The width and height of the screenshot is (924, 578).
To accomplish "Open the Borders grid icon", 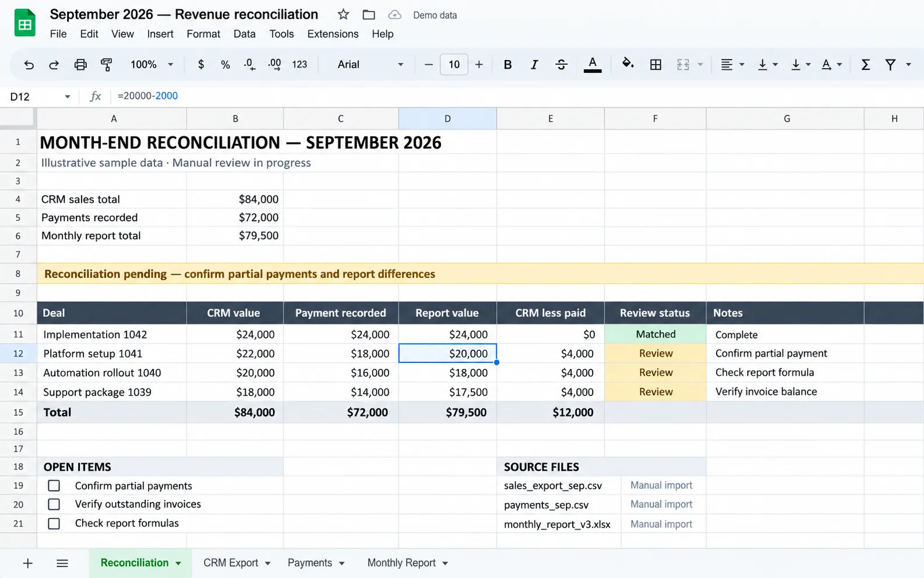I will [x=655, y=65].
